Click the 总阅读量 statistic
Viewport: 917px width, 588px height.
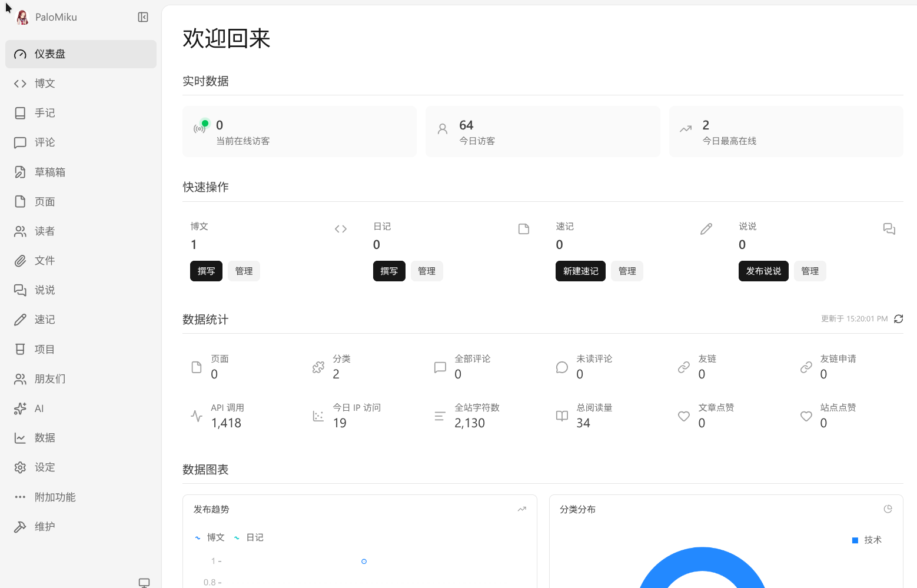584,416
